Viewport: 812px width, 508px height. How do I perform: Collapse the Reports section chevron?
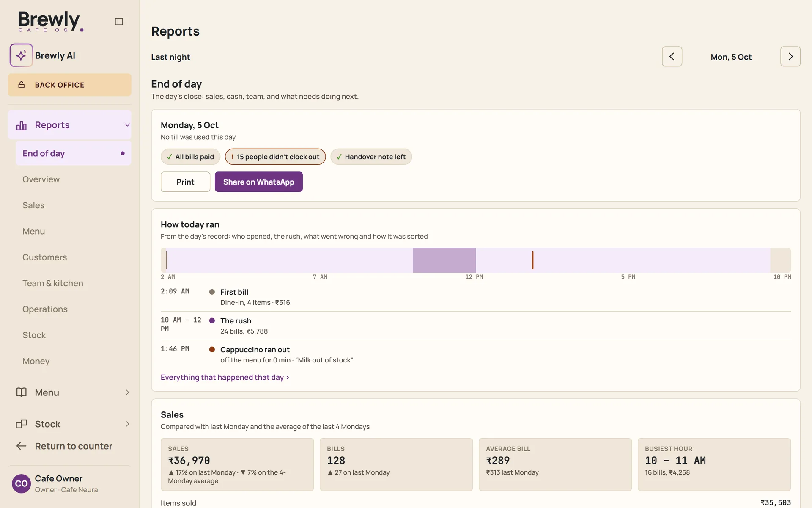tap(127, 125)
